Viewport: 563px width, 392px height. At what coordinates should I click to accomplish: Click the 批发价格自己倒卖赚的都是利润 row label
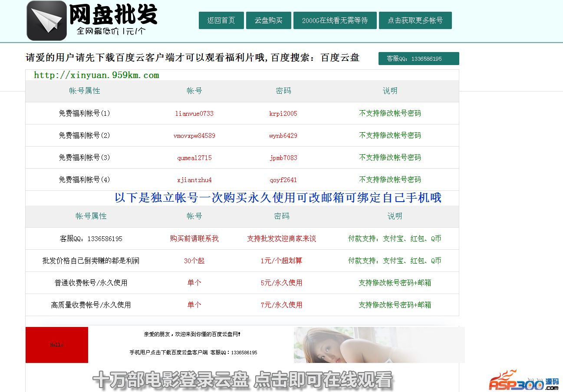(x=91, y=261)
